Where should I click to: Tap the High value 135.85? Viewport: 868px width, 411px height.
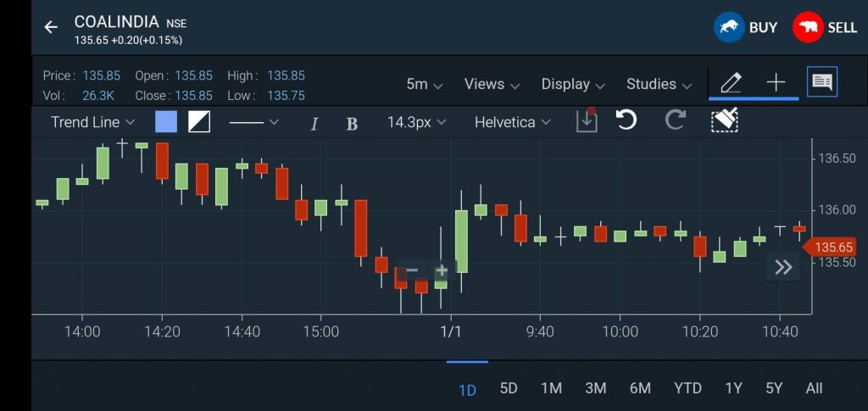[x=286, y=75]
